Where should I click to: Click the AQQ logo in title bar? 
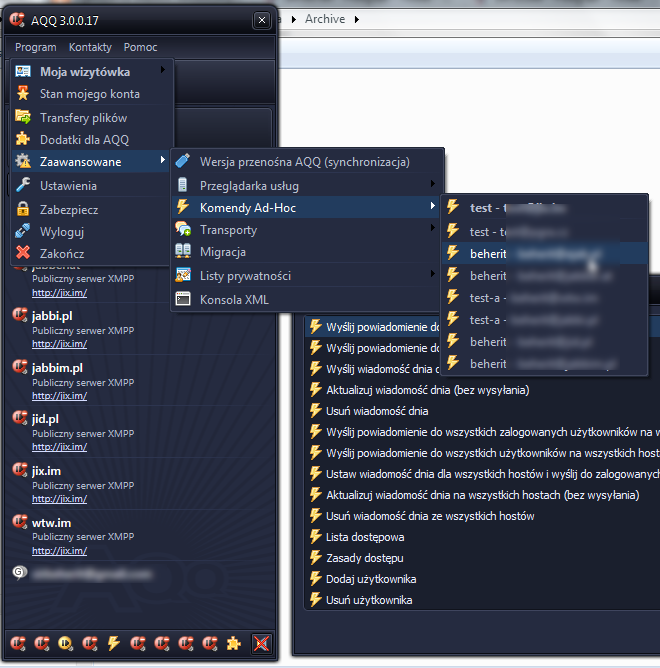[17, 19]
